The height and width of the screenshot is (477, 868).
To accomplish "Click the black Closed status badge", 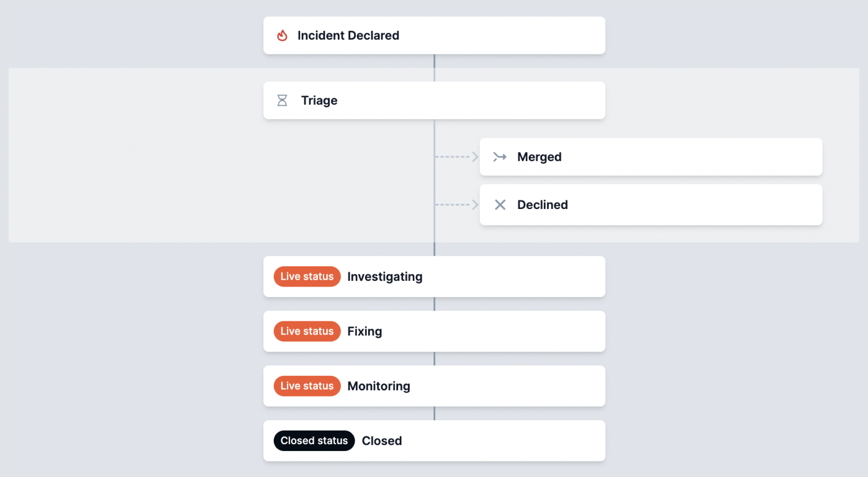I will (314, 441).
